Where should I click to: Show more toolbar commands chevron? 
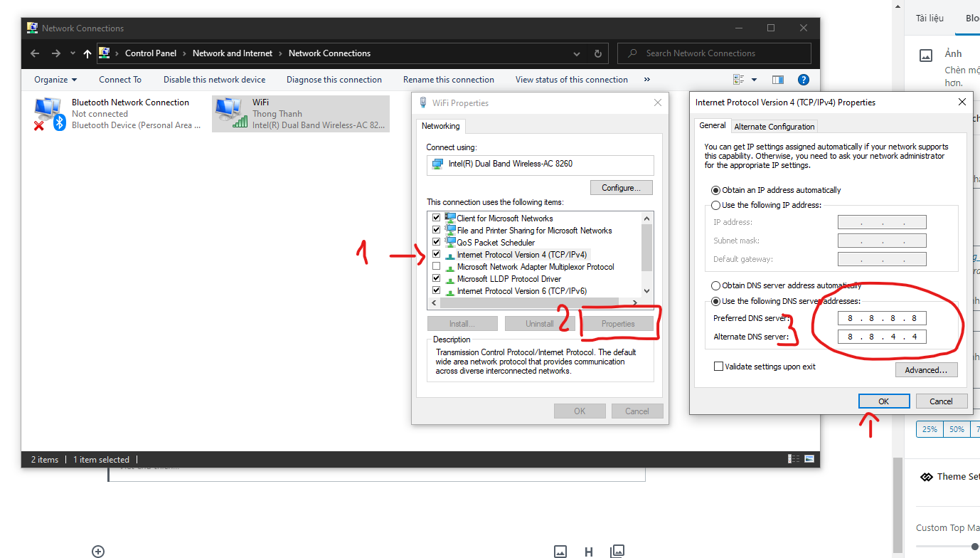pos(647,80)
